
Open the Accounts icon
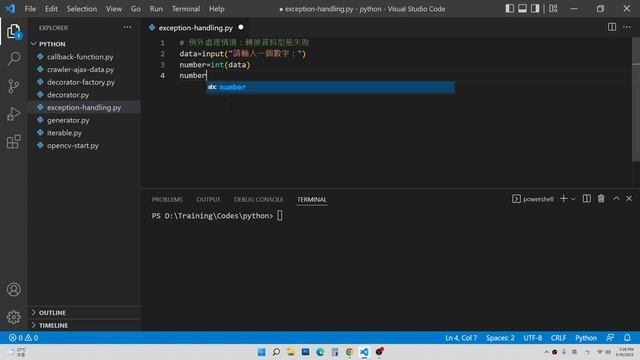tap(13, 289)
